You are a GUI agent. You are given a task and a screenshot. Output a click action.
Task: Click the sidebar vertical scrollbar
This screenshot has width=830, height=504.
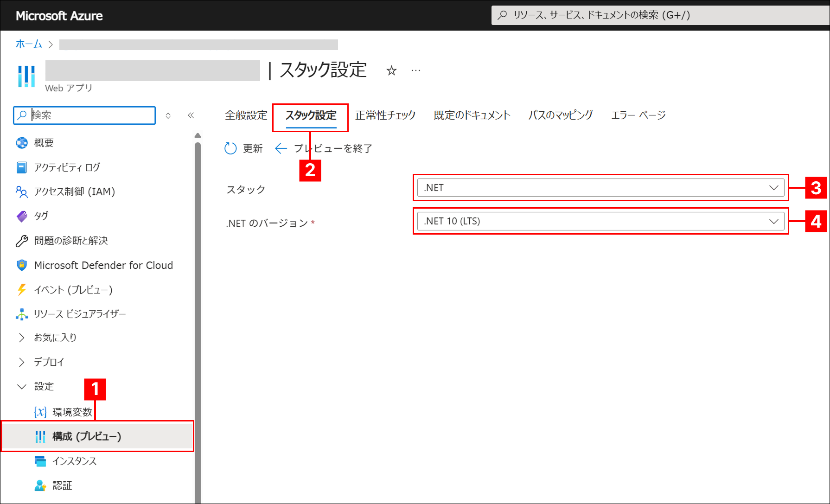coord(198,322)
